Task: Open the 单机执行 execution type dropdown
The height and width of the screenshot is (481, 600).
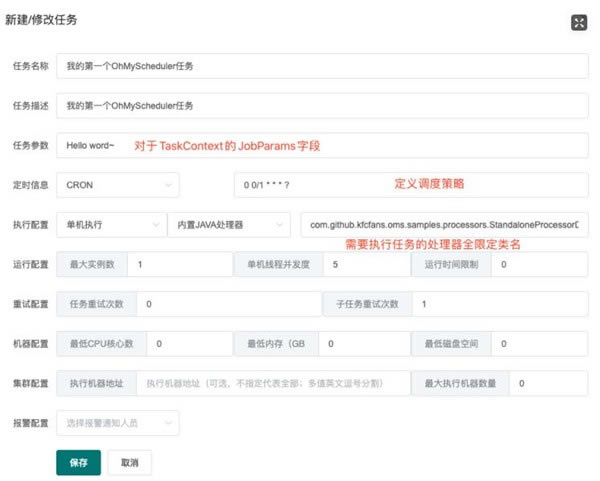Action: point(112,225)
